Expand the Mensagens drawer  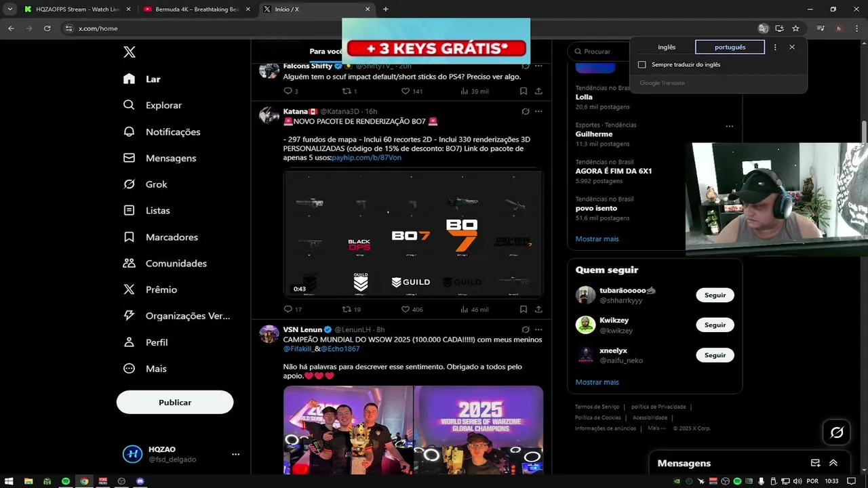pyautogui.click(x=833, y=463)
